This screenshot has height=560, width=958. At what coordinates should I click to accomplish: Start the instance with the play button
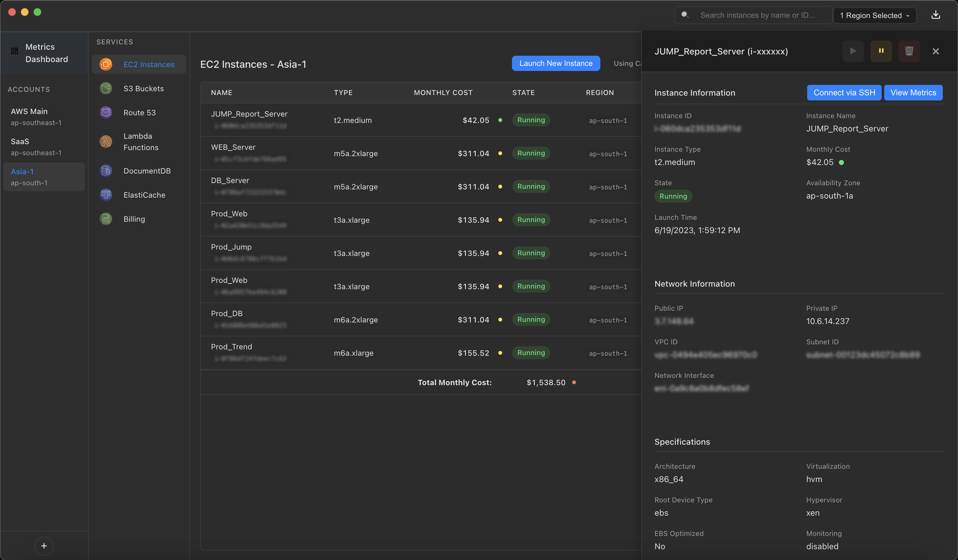pyautogui.click(x=853, y=51)
